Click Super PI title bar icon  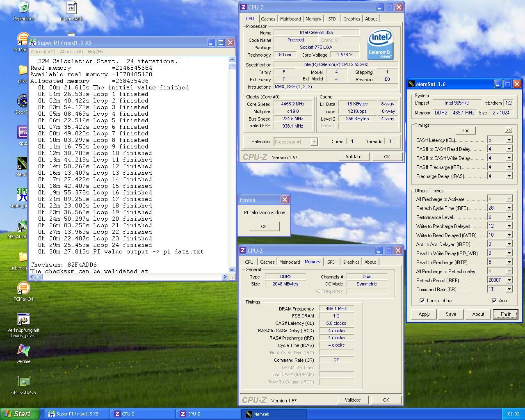pos(33,42)
